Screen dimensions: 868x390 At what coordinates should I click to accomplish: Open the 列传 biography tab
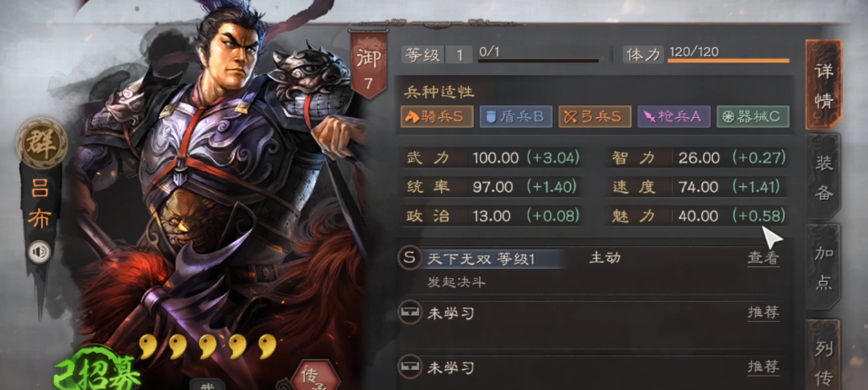click(x=823, y=355)
